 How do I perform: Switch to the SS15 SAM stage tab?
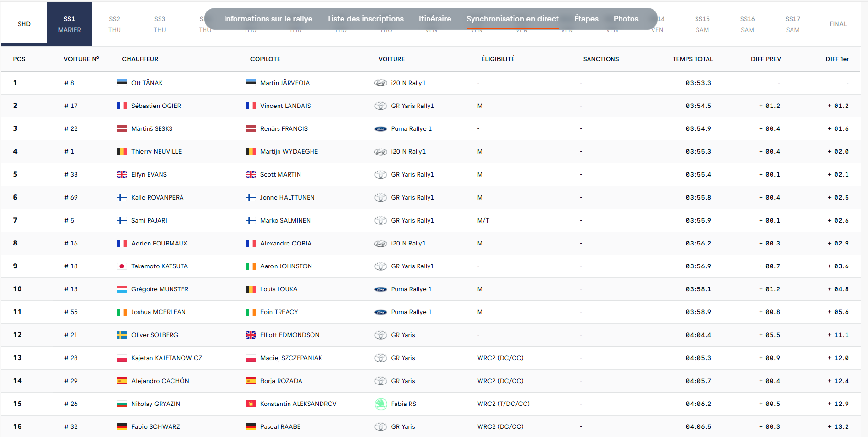pos(702,24)
